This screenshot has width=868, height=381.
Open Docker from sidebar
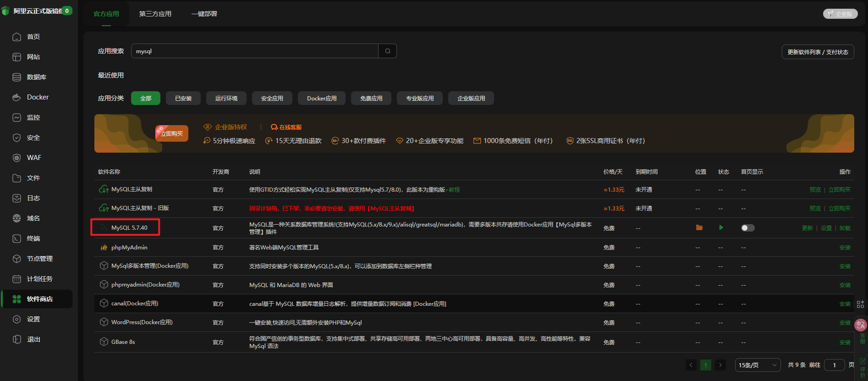tap(38, 97)
